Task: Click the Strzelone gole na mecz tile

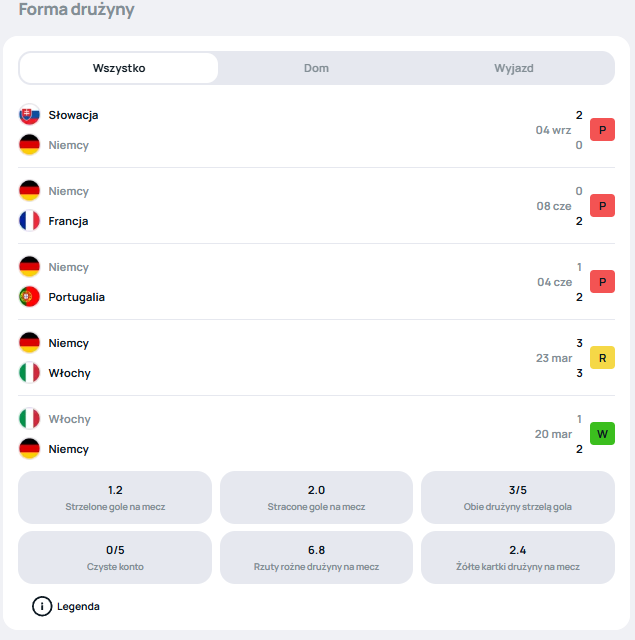Action: click(115, 498)
